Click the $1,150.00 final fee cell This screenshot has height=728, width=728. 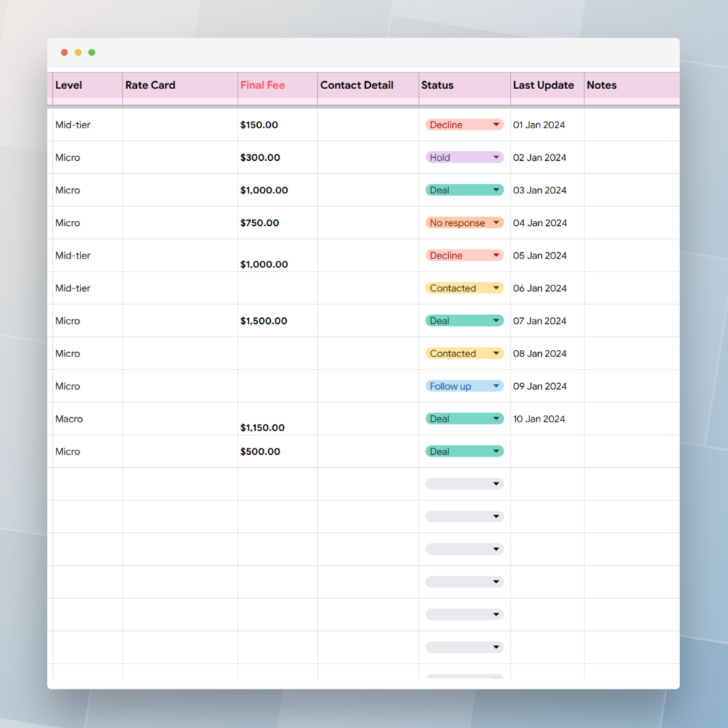[x=277, y=419]
